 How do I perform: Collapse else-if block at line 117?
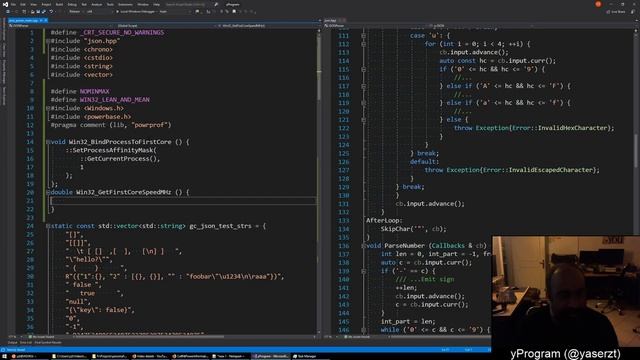(363, 86)
